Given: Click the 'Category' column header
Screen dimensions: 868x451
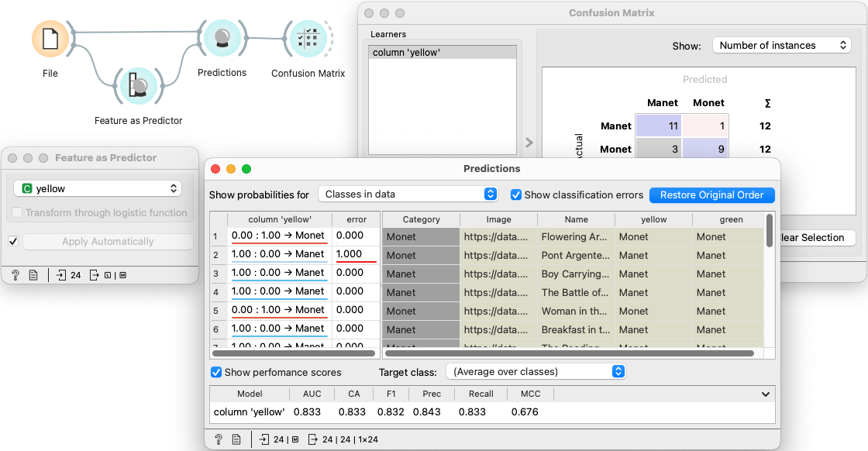Looking at the screenshot, I should [x=421, y=219].
